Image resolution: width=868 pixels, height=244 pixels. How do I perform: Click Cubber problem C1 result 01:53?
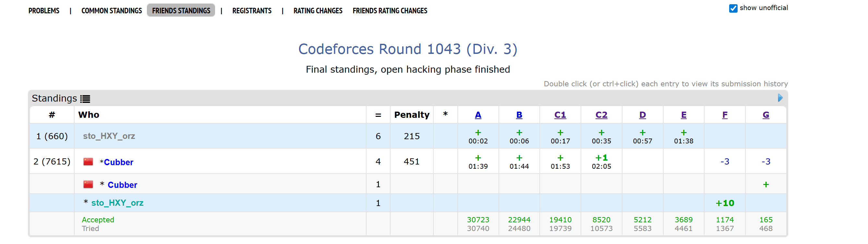[x=560, y=162]
